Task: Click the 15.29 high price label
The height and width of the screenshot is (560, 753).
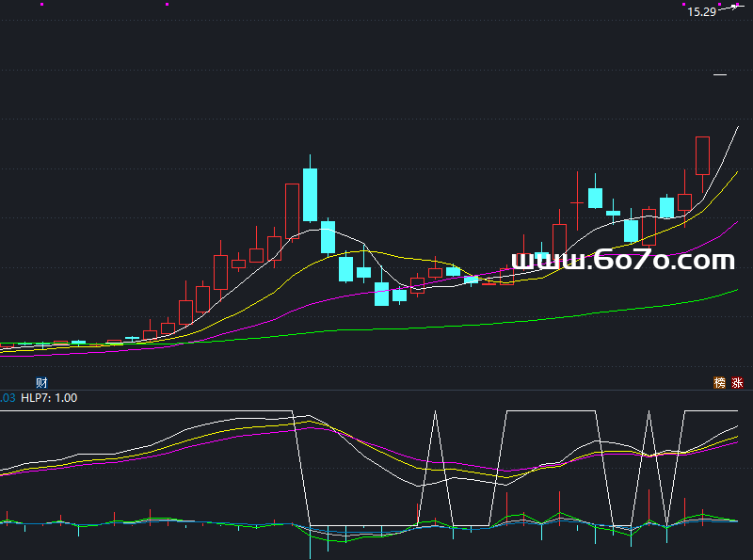Action: [x=701, y=12]
